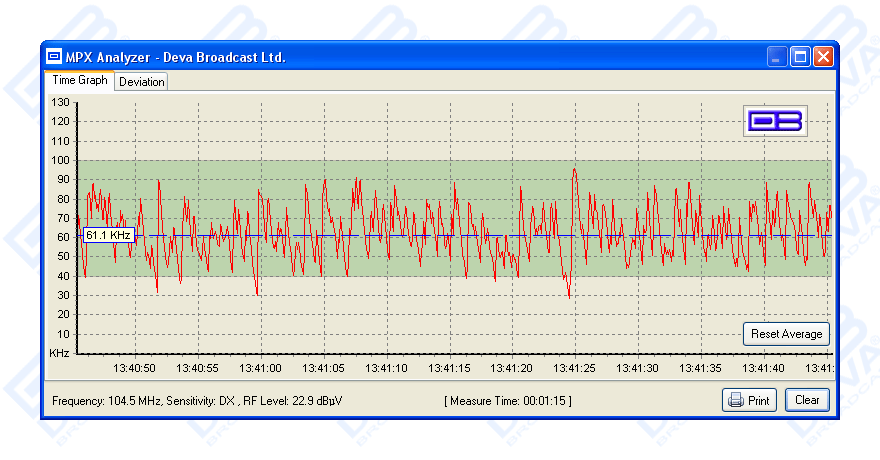
Task: Minimize the MPX Analyzer window
Action: coord(778,57)
